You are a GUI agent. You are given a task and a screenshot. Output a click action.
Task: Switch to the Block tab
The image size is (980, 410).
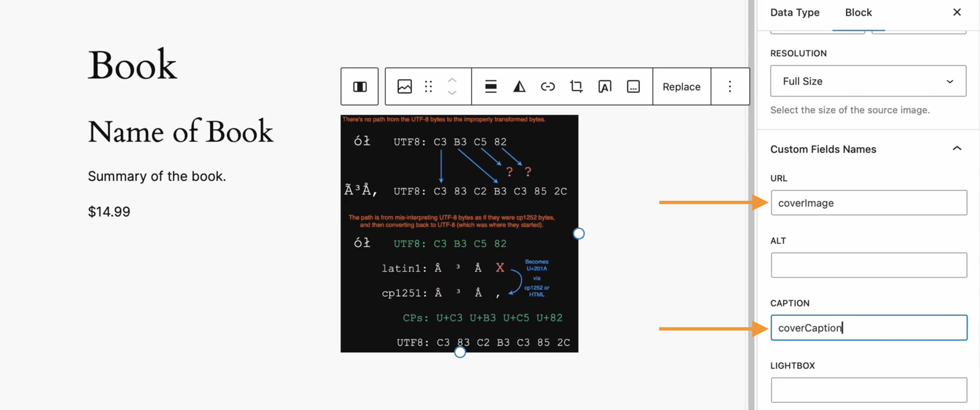coord(858,12)
